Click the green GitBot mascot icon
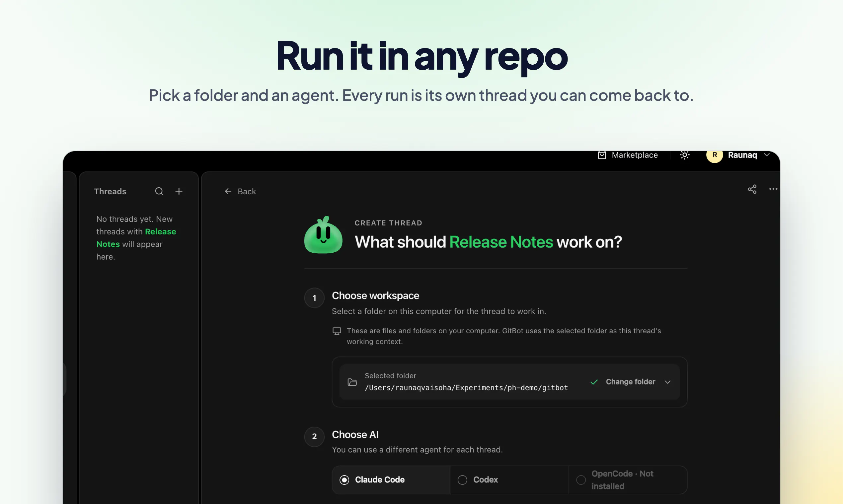 (323, 235)
